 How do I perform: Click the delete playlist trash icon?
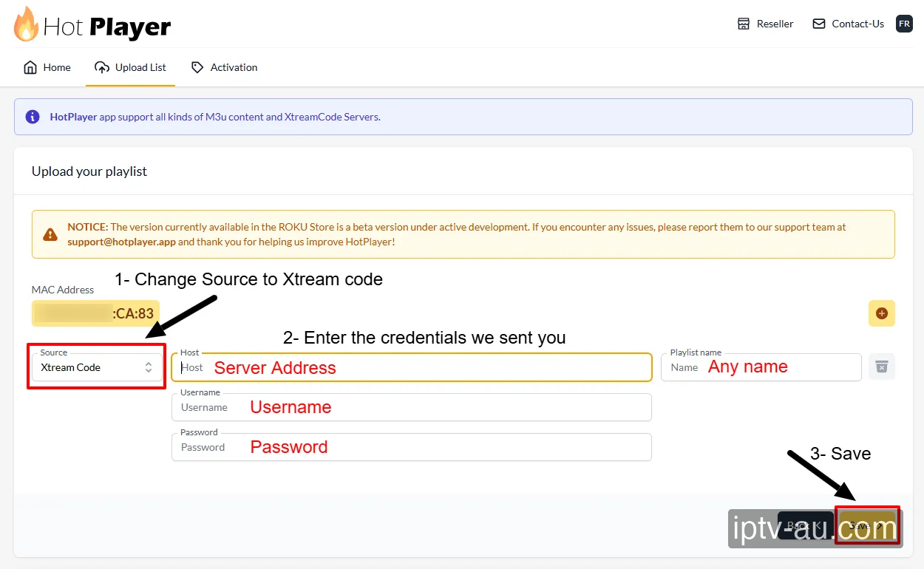pos(881,367)
